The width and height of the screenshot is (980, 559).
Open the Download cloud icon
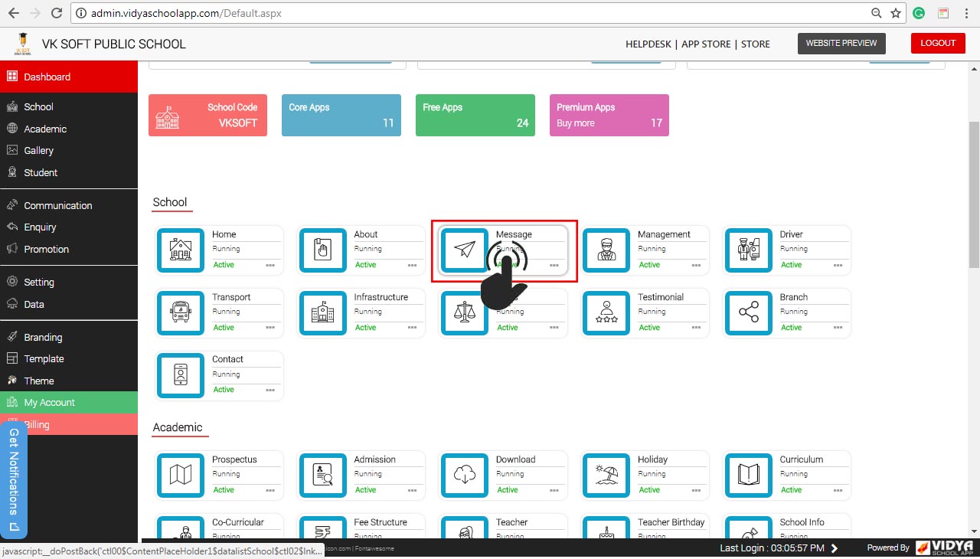[x=465, y=475]
